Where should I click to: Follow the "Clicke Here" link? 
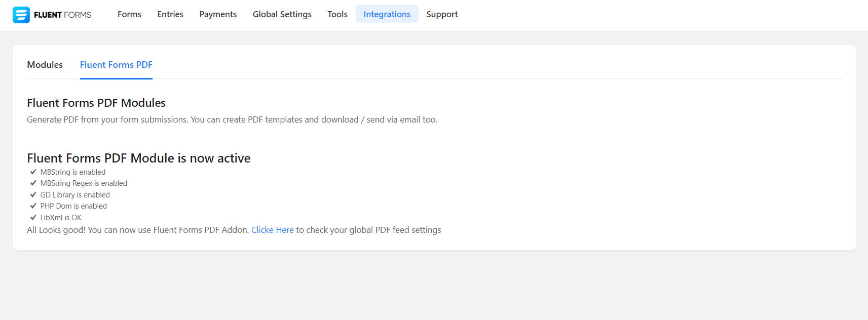click(x=272, y=230)
